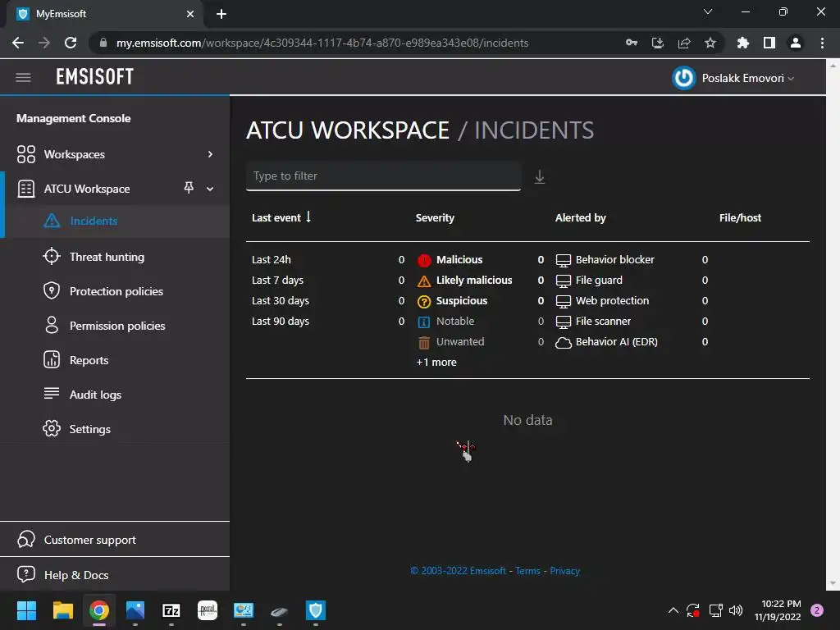Image resolution: width=840 pixels, height=630 pixels.
Task: Open Threat hunting
Action: click(x=107, y=257)
